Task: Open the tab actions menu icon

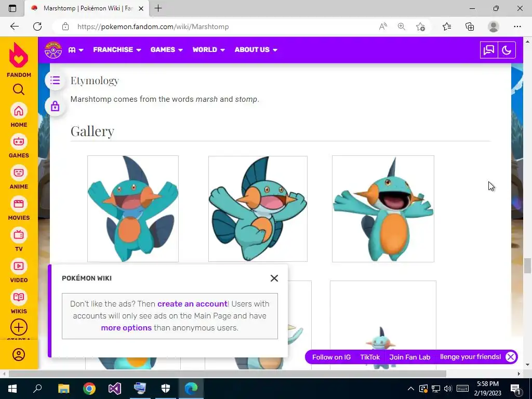Action: click(x=12, y=8)
